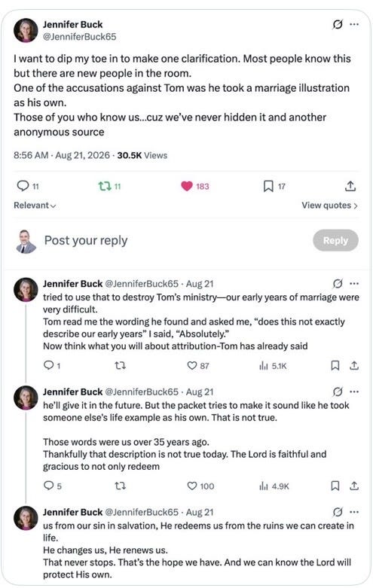Open @JenniferBuck65 handle in main post
This screenshot has width=373, height=588.
[x=80, y=37]
